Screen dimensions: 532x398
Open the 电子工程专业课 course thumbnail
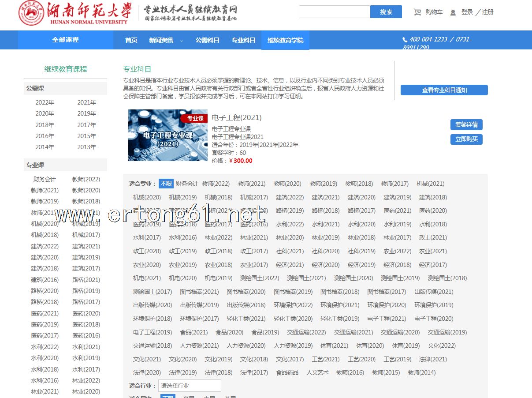pos(167,135)
